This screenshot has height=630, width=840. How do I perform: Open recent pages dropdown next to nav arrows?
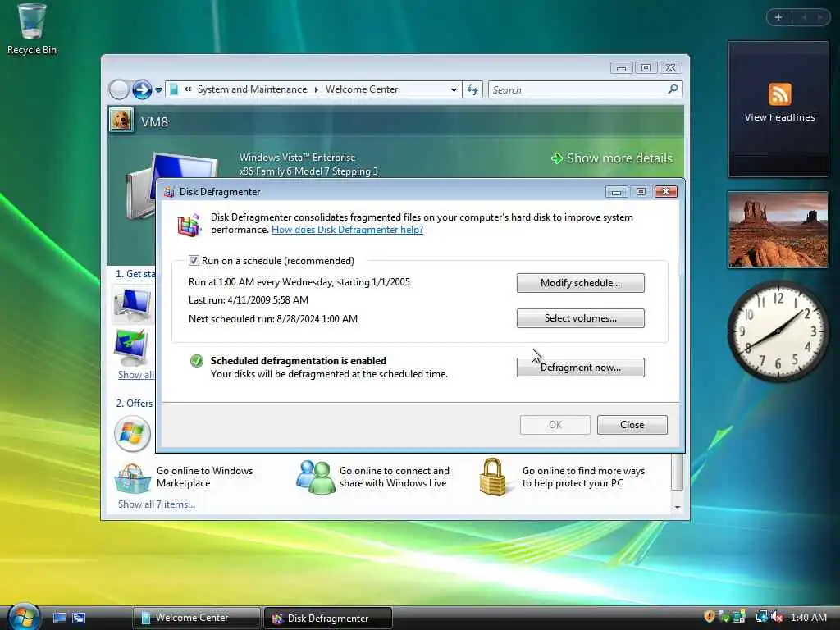click(x=158, y=90)
